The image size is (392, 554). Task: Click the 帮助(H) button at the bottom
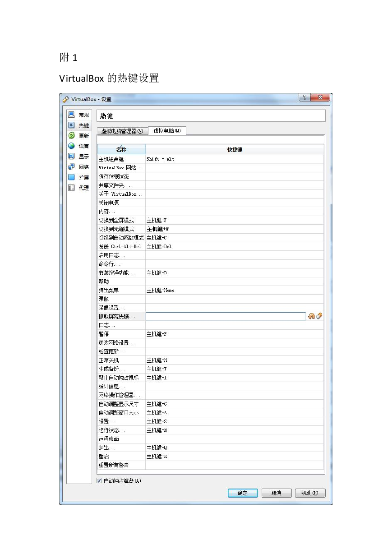[310, 493]
